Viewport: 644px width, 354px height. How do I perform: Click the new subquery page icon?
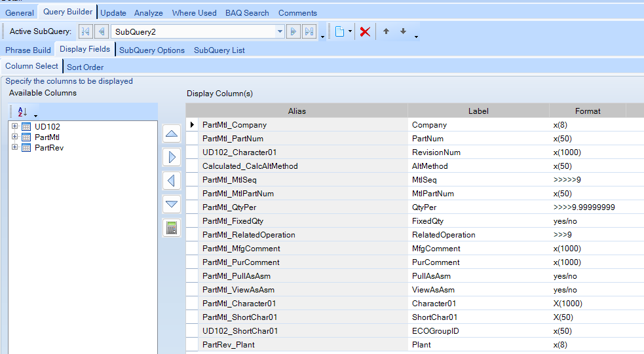(339, 31)
